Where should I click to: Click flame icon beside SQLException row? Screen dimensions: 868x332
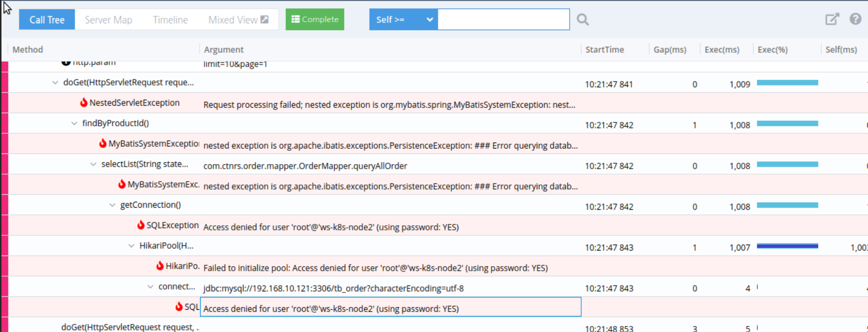point(141,225)
